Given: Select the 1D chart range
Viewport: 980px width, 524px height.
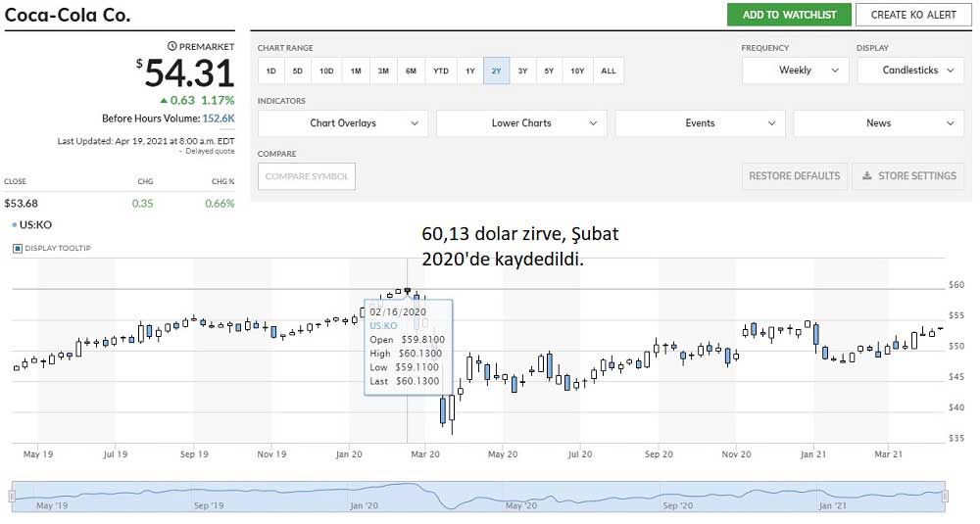Looking at the screenshot, I should [270, 71].
